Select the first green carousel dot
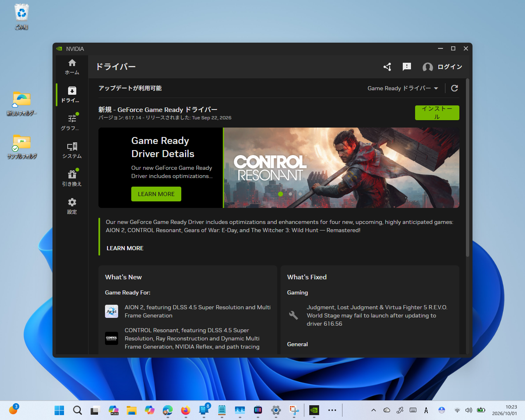 click(x=281, y=194)
